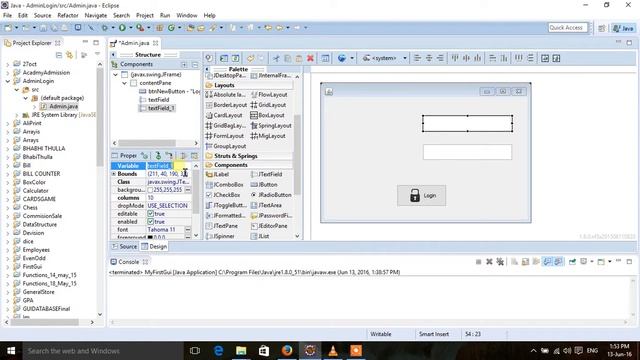Select the JLabel component in Palette

(x=218, y=174)
